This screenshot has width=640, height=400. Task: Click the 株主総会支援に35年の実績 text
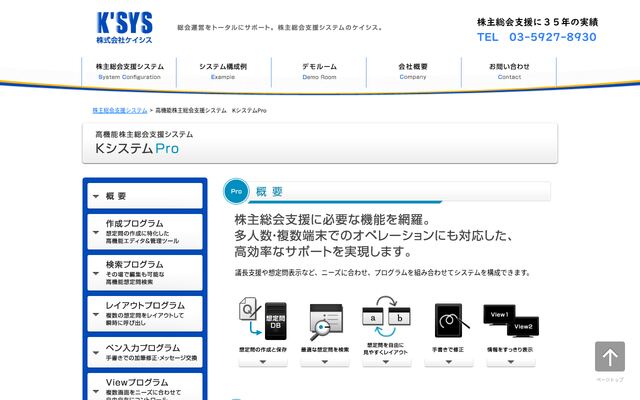537,22
